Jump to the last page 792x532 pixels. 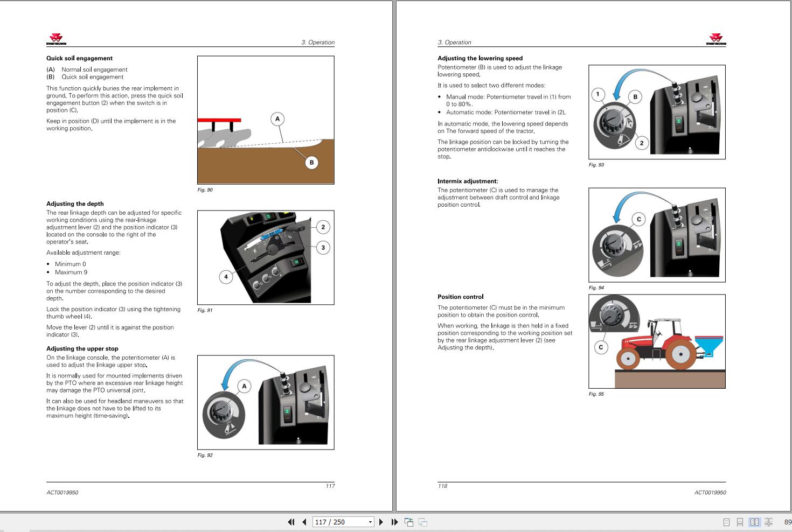(x=394, y=522)
